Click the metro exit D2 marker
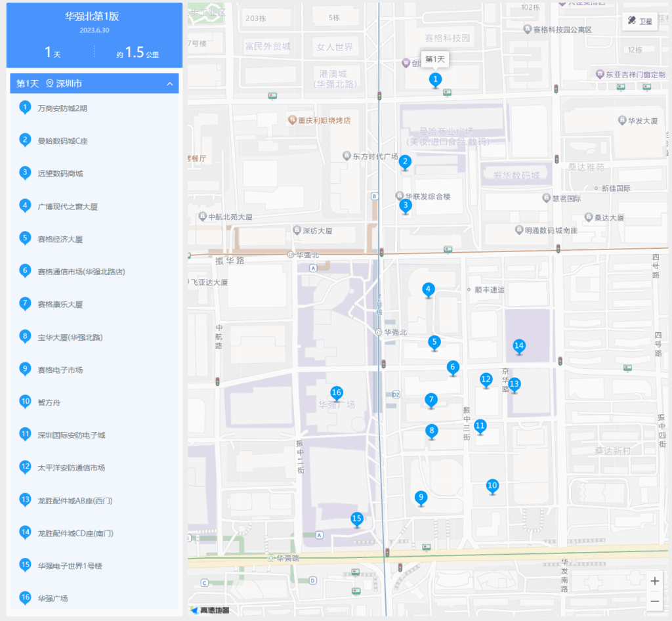The width and height of the screenshot is (672, 621). (x=396, y=395)
